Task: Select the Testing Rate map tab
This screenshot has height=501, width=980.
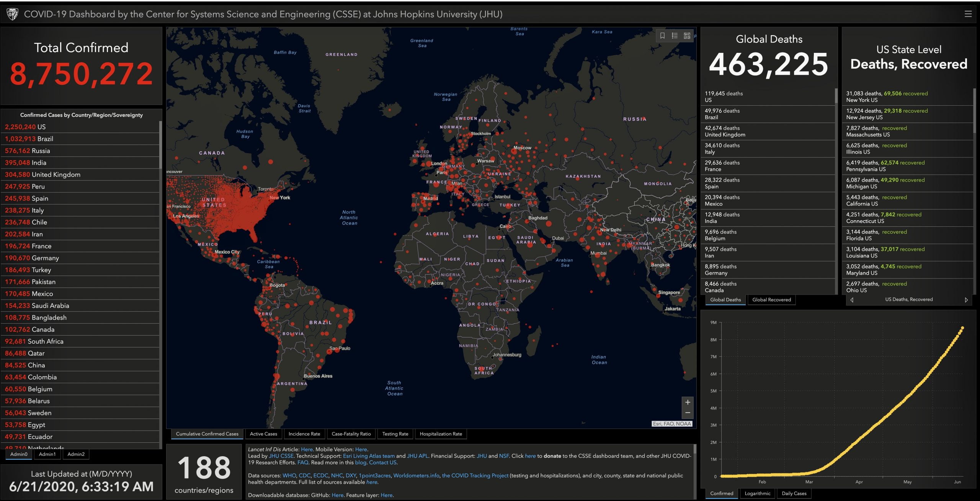Action: tap(395, 434)
